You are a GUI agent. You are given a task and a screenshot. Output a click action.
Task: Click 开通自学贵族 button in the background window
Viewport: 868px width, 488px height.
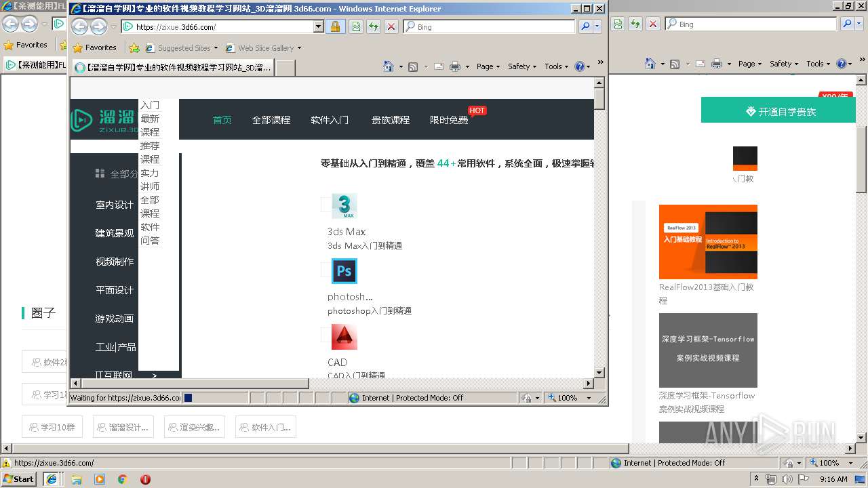pyautogui.click(x=778, y=111)
